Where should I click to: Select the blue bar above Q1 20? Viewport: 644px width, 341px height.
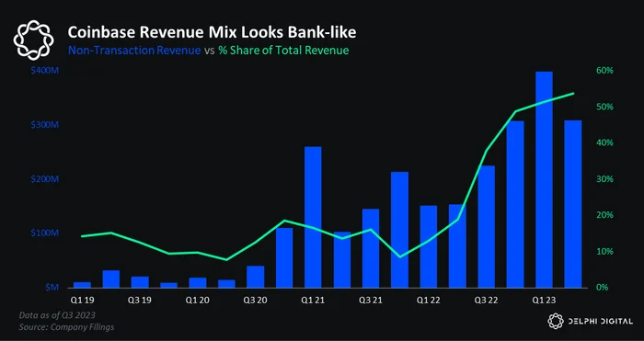[x=198, y=283]
